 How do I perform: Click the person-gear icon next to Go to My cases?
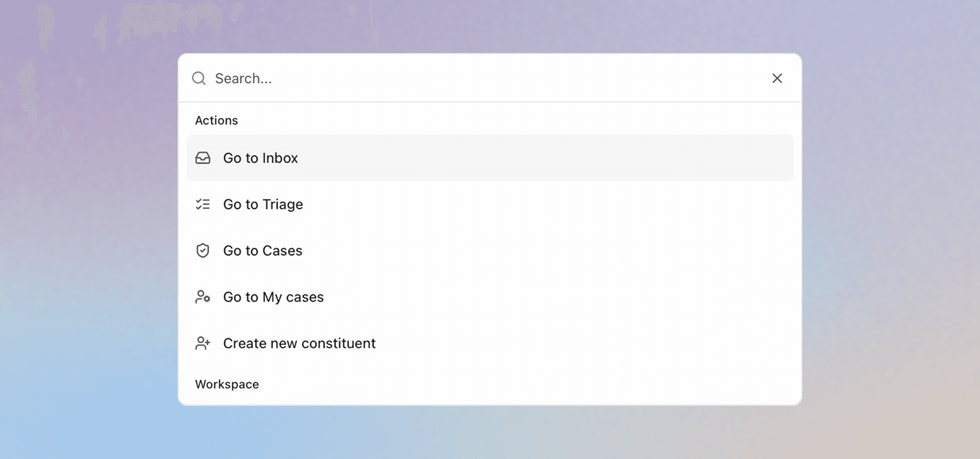click(203, 297)
